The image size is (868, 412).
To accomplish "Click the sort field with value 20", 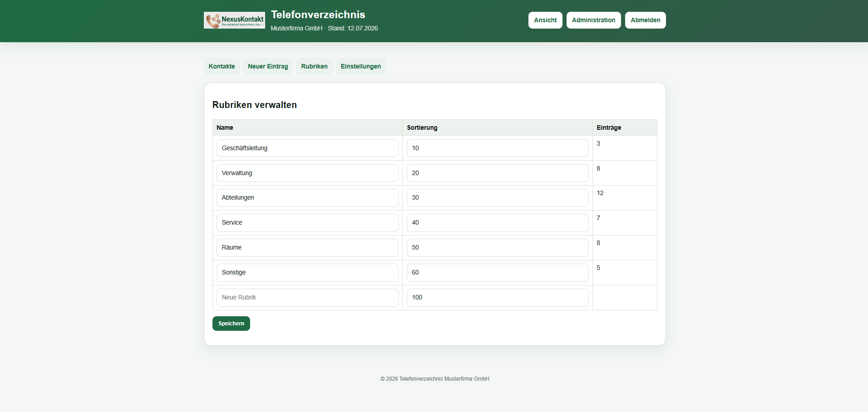I will coord(498,173).
